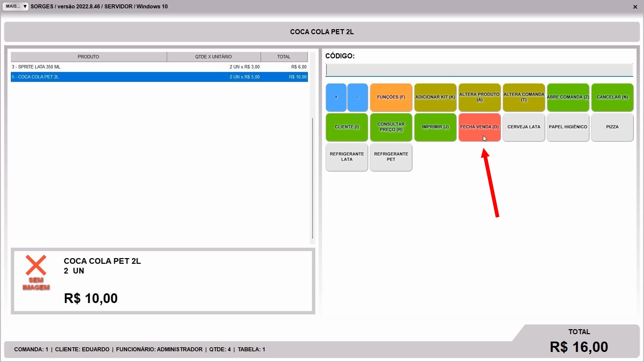
Task: Select the Pizza product shortcut
Action: point(612,127)
